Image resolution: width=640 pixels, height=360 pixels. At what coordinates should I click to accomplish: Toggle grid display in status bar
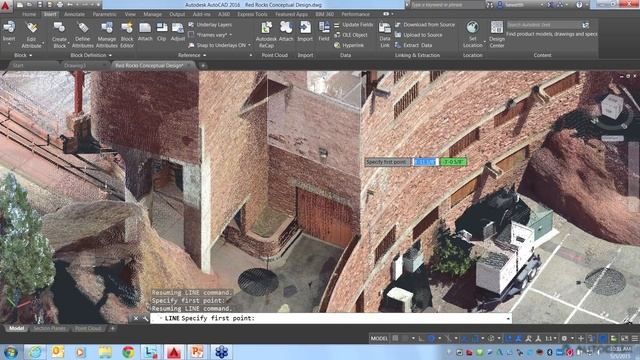[x=395, y=338]
